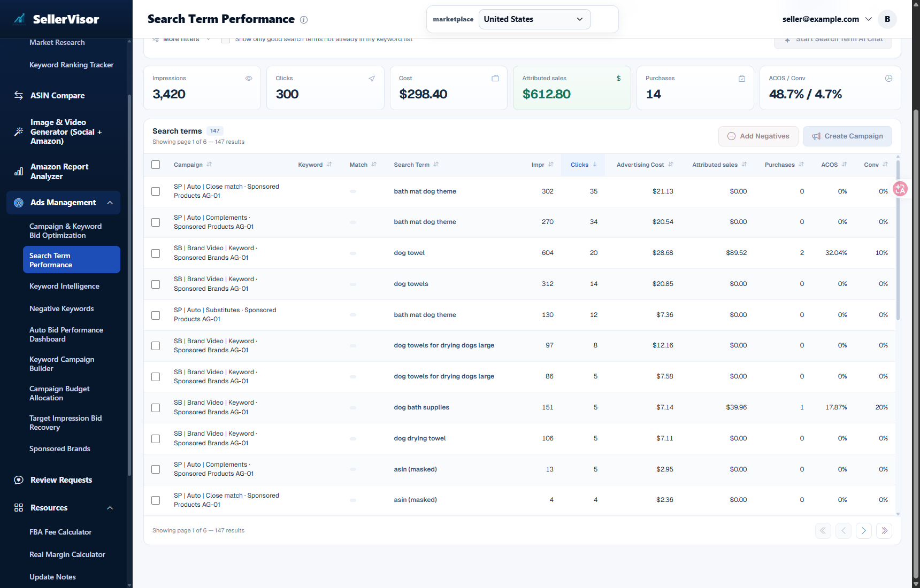Click the Ads Management target icon
Viewport: 920px width, 588px height.
(19, 203)
